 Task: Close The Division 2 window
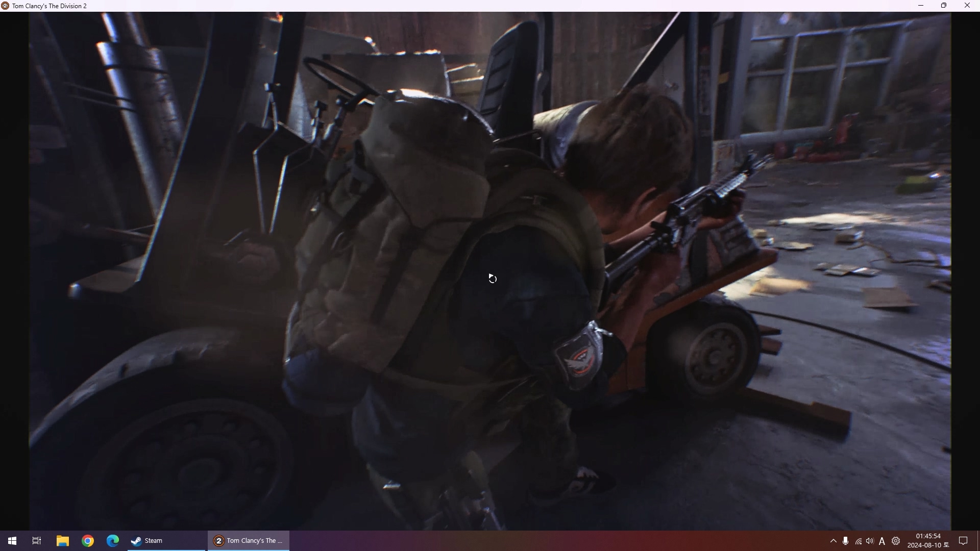[x=967, y=6]
